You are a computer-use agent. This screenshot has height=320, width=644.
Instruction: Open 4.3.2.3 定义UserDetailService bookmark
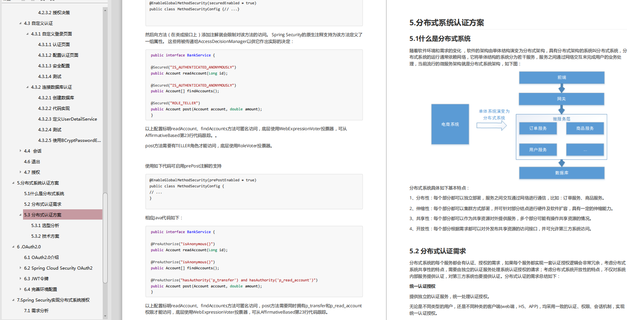tap(67, 119)
